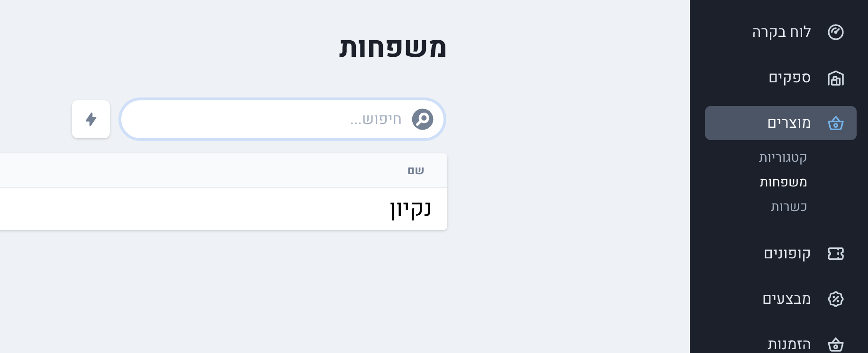
Task: Click the promotions percent badge icon
Action: coord(835,299)
